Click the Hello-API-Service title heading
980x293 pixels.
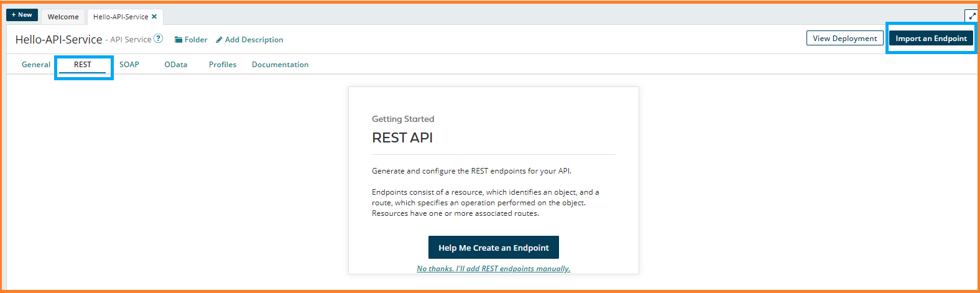(59, 40)
